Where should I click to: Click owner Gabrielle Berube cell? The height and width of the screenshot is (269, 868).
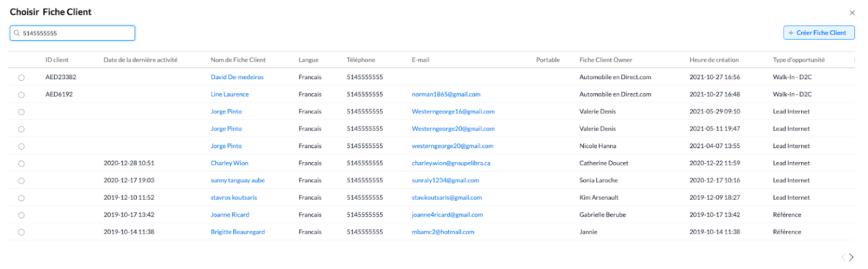(603, 215)
